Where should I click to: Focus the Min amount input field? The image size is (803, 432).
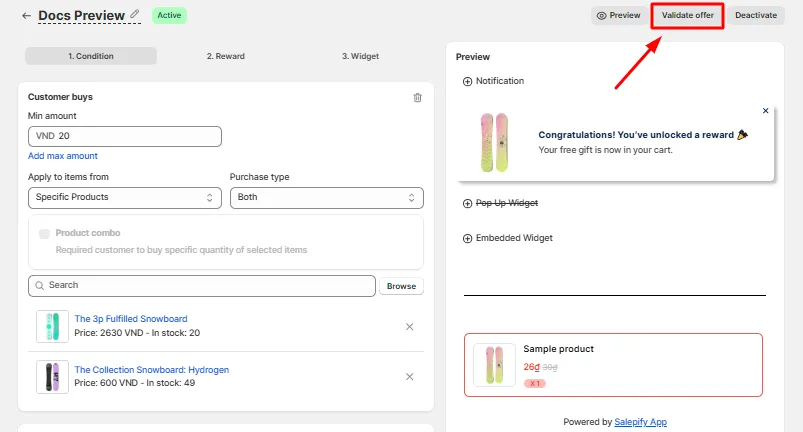[125, 136]
